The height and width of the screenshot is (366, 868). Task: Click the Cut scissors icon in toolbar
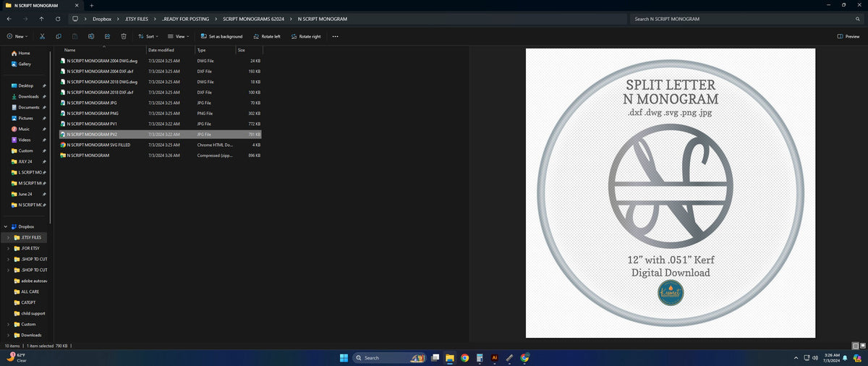pyautogui.click(x=42, y=36)
